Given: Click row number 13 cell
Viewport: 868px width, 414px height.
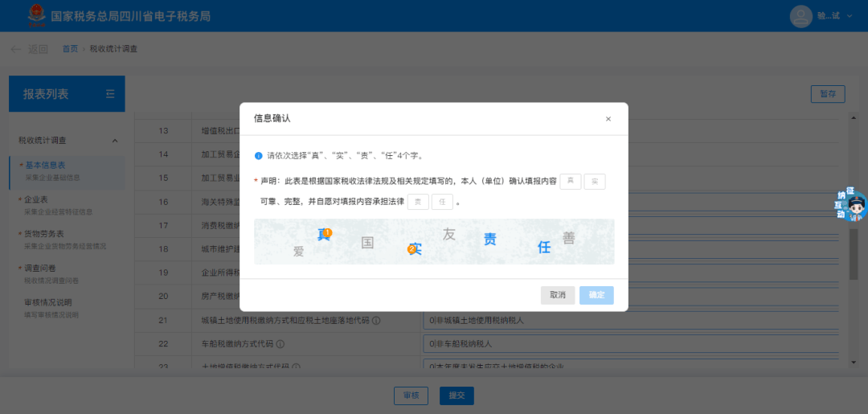Looking at the screenshot, I should [163, 131].
